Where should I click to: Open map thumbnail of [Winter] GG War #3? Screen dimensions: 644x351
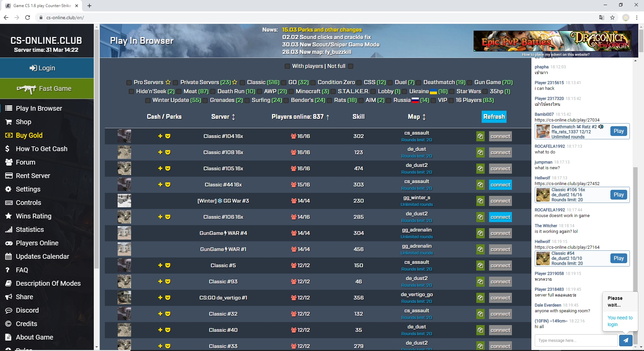(x=124, y=201)
